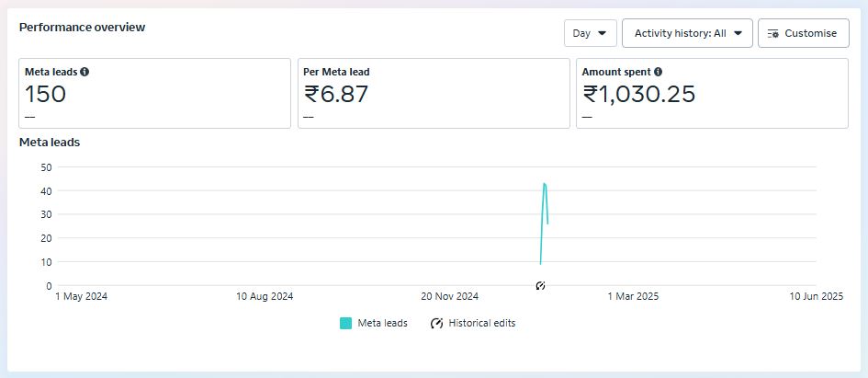This screenshot has width=868, height=378.
Task: Click the Customise button
Action: point(803,33)
